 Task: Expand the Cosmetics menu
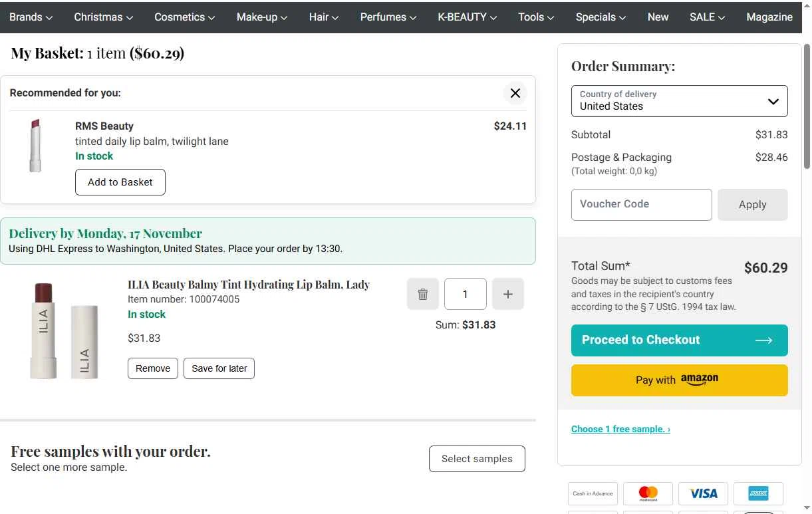(x=184, y=17)
